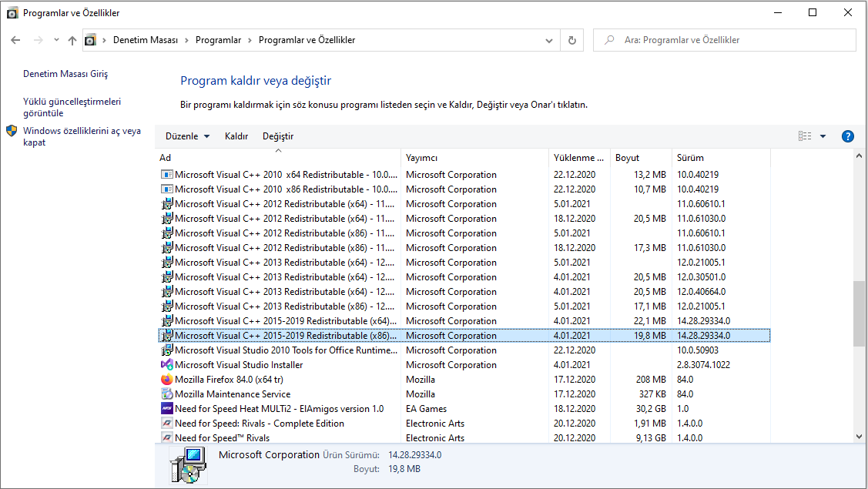Click the Visual Studio 2010 Tools for Office icon
868x489 pixels.
[x=166, y=350]
